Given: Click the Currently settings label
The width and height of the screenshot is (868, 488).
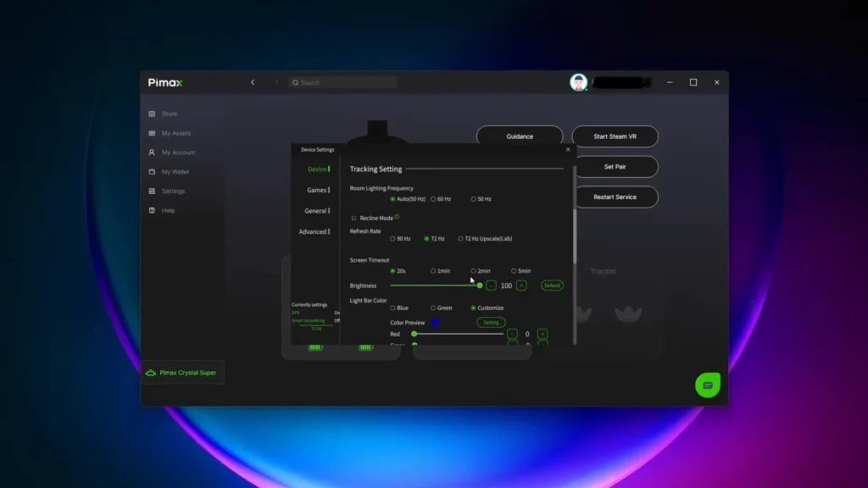Looking at the screenshot, I should [x=309, y=305].
